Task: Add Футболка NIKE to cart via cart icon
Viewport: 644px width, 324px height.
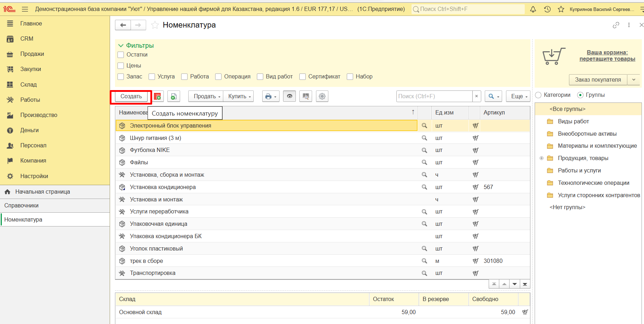Action: [x=476, y=150]
